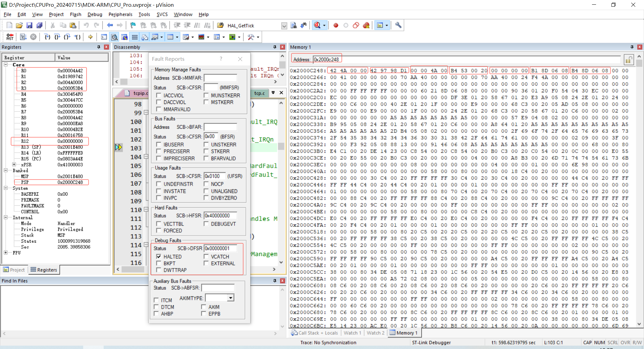644x349 pixels.
Task: Collapse the System register group
Action: (x=6, y=188)
